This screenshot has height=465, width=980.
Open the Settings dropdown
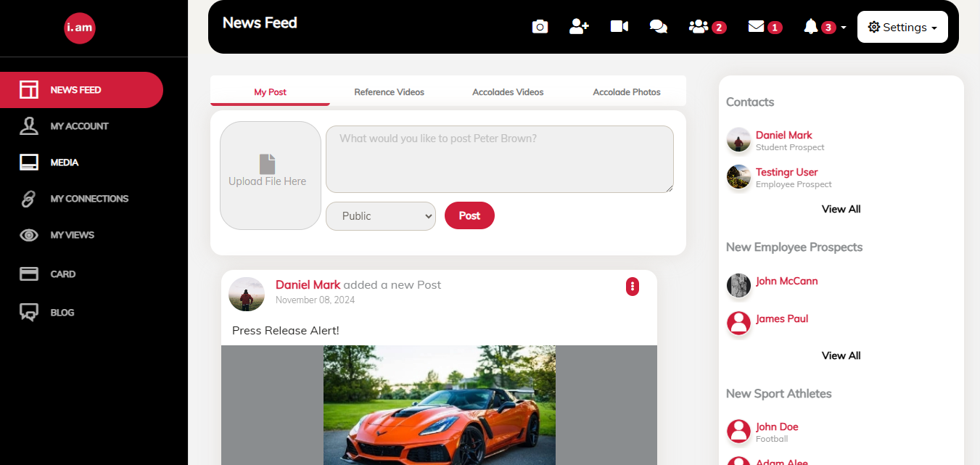tap(902, 27)
